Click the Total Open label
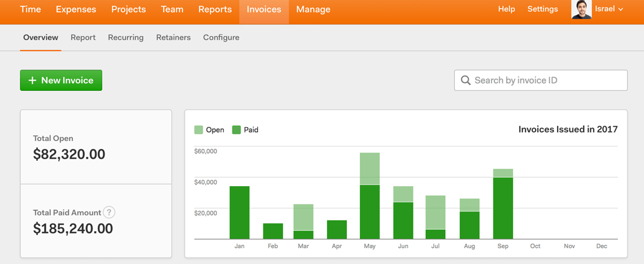The height and width of the screenshot is (264, 644). point(53,139)
